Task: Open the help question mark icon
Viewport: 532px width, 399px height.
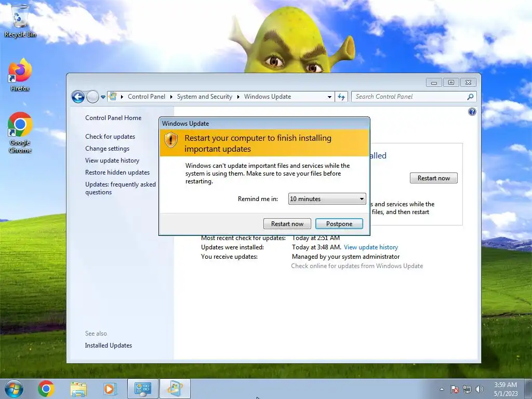Action: [472, 112]
